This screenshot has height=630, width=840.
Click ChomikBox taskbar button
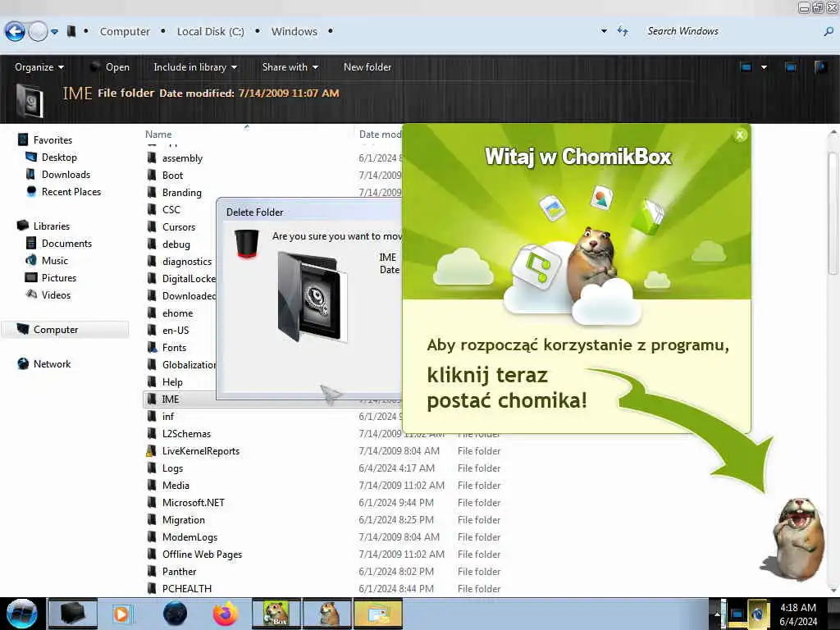pyautogui.click(x=276, y=614)
